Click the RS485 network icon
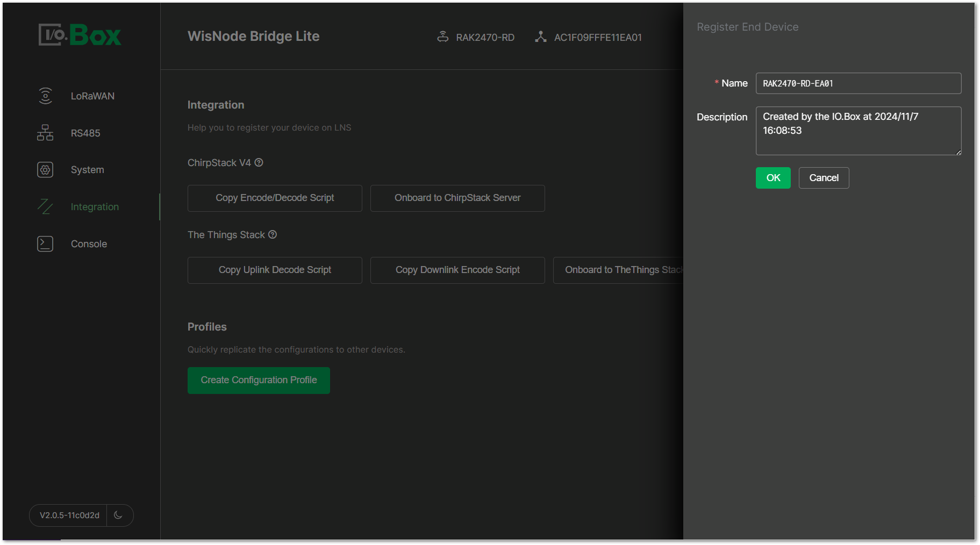Screen dimensions: 980x545 pos(45,133)
